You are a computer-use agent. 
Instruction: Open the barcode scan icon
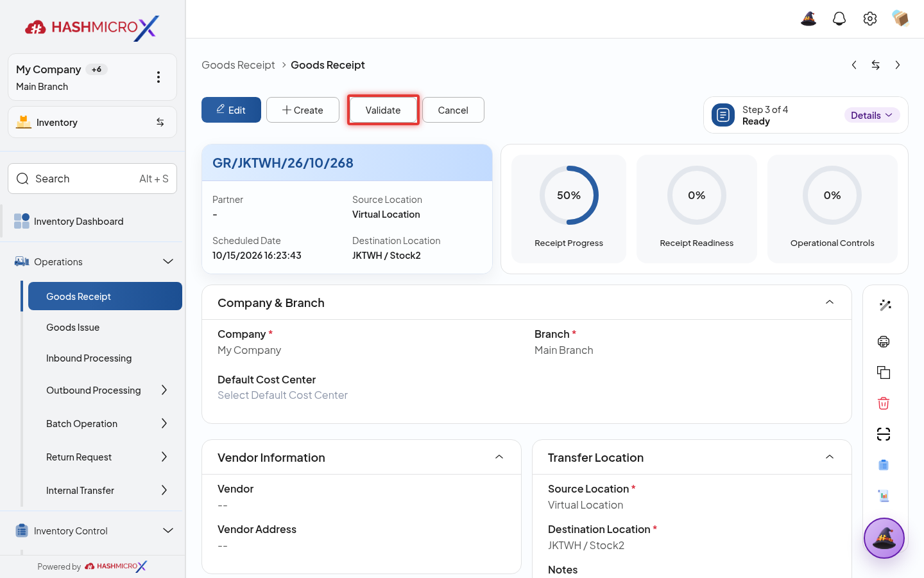coord(884,434)
